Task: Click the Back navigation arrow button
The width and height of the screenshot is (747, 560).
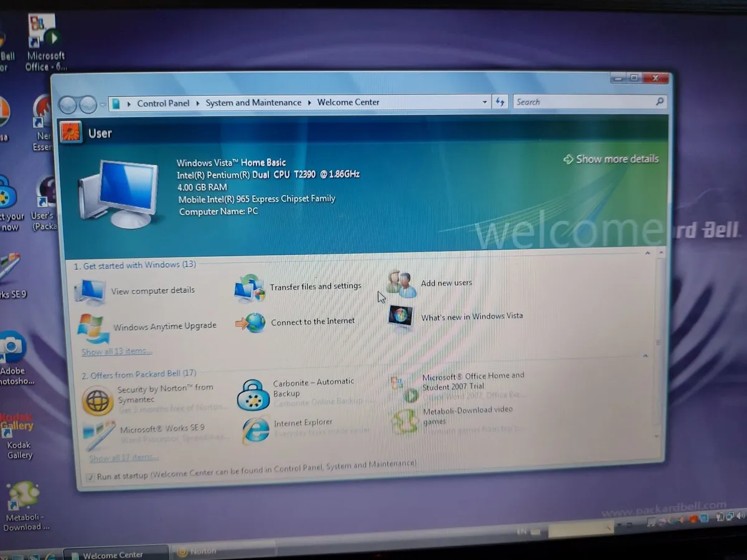Action: click(68, 104)
